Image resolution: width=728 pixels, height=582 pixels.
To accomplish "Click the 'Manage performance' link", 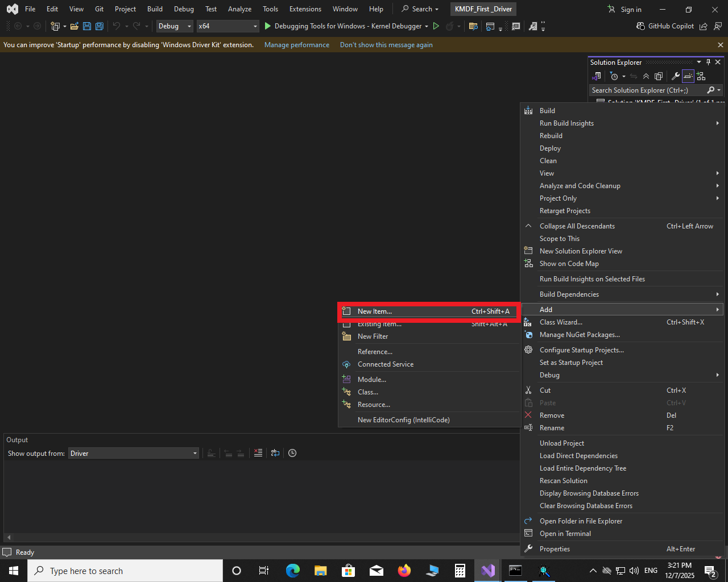I will [x=296, y=45].
